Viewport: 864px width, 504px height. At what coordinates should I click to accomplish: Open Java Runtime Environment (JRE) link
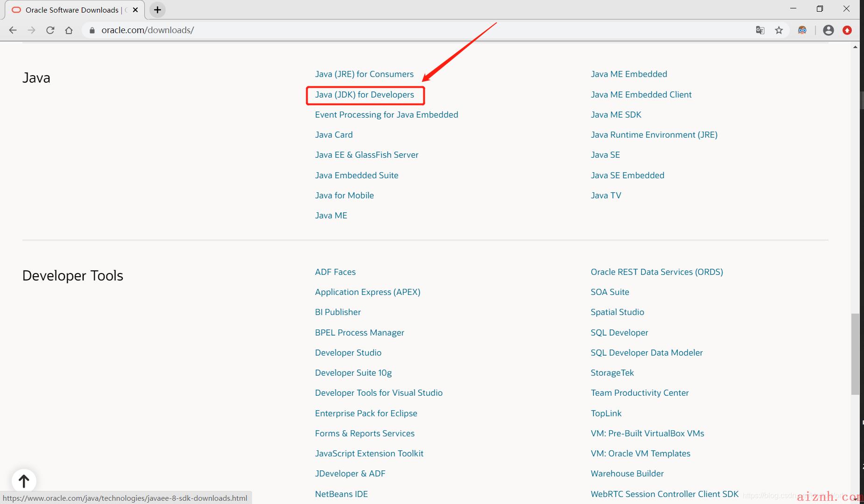coord(654,135)
